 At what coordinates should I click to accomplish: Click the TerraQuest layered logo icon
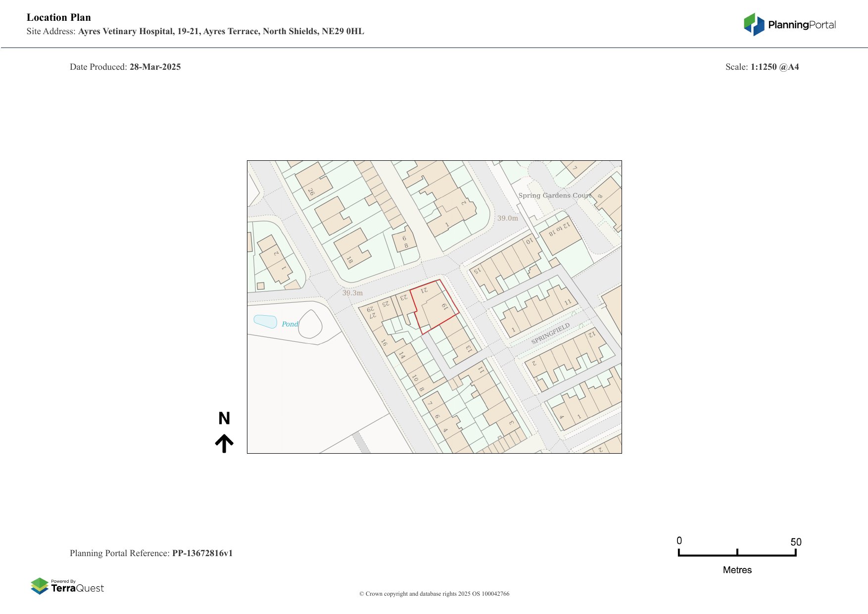pyautogui.click(x=40, y=586)
